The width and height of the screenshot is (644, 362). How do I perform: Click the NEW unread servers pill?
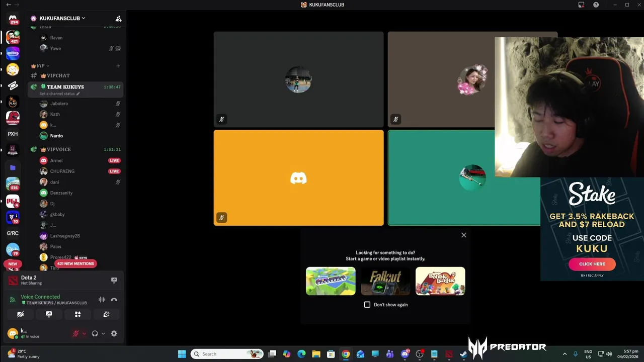click(x=13, y=263)
